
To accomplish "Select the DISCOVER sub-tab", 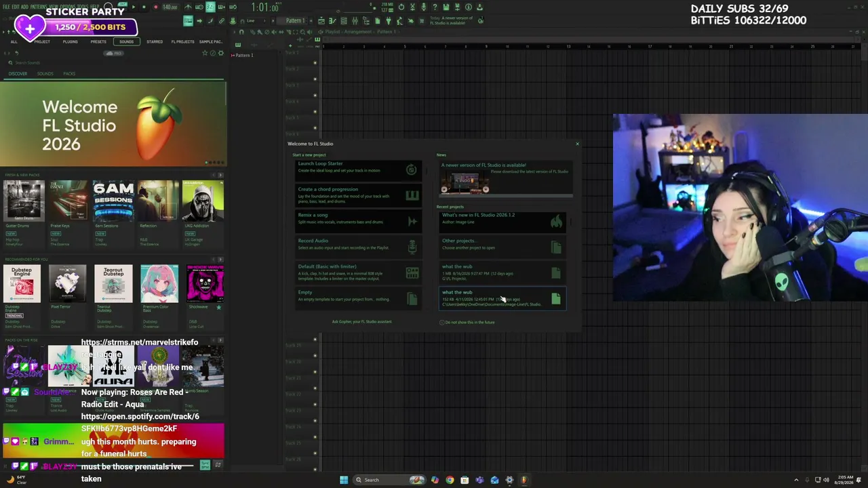I will pyautogui.click(x=18, y=73).
